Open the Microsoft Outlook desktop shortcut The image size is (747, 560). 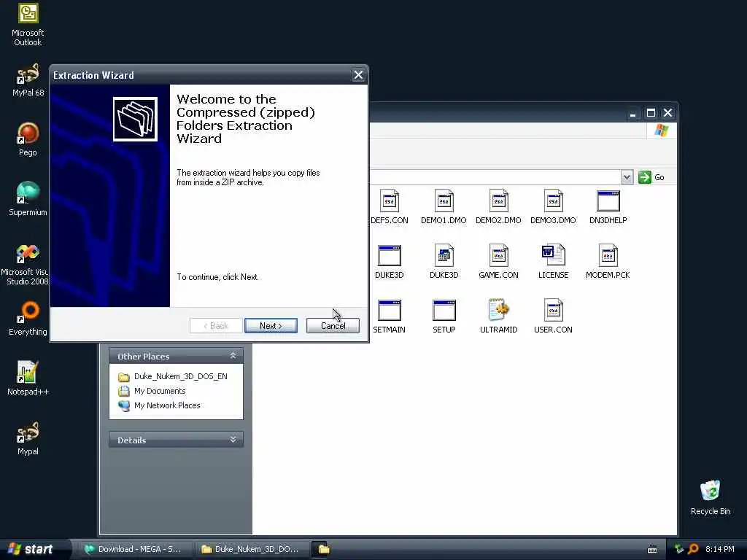click(28, 25)
